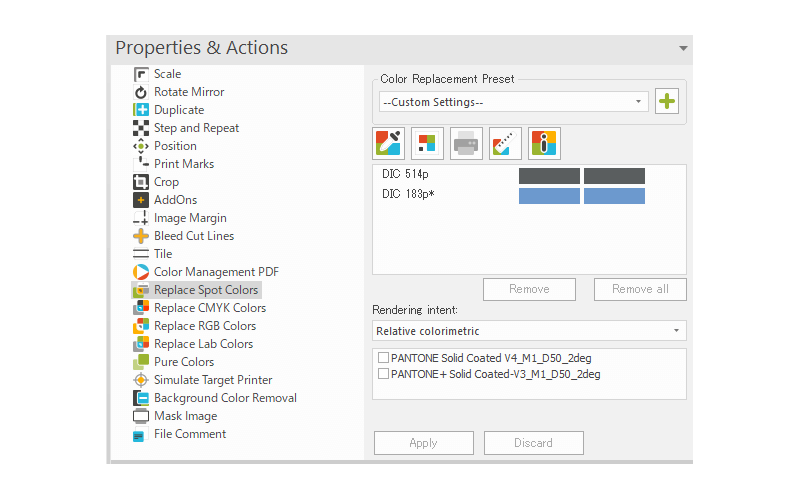Open the Color Replacement Preset dropdown

coord(514,102)
